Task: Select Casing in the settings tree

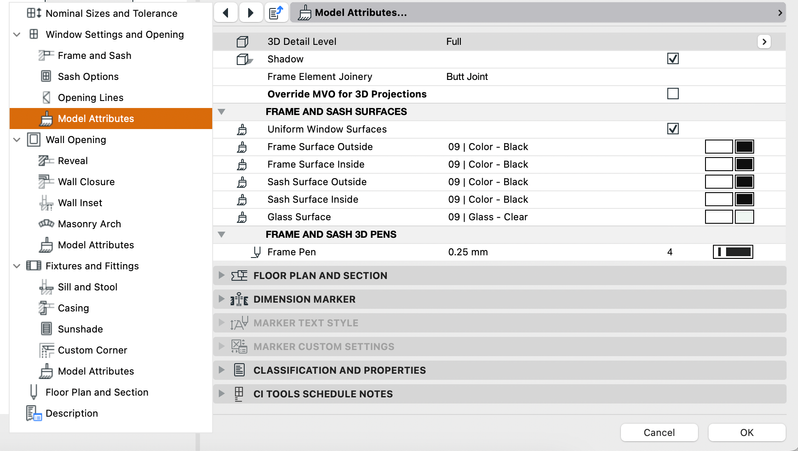Action: pyautogui.click(x=73, y=308)
